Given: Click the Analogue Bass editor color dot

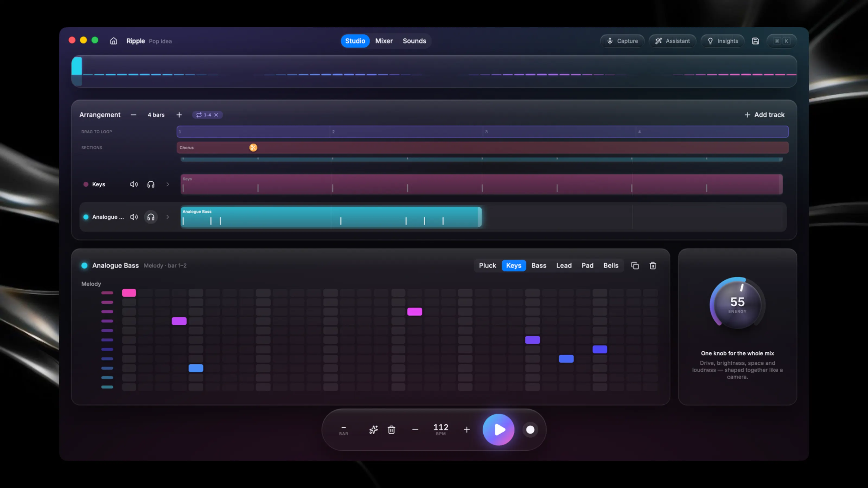Looking at the screenshot, I should click(x=84, y=265).
